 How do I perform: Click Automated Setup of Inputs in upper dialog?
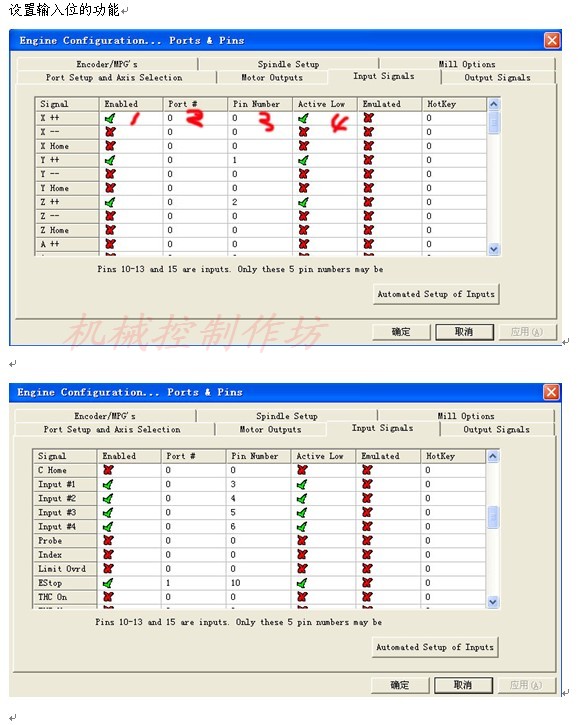(x=436, y=294)
